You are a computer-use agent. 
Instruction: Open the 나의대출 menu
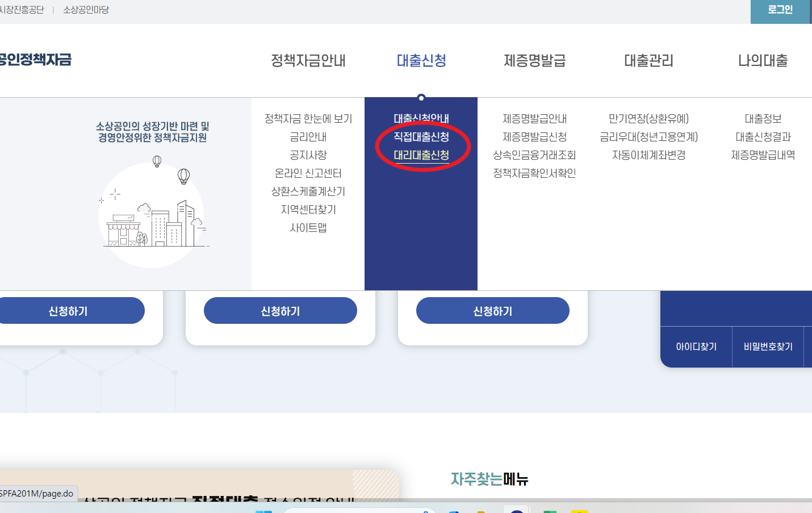point(762,61)
